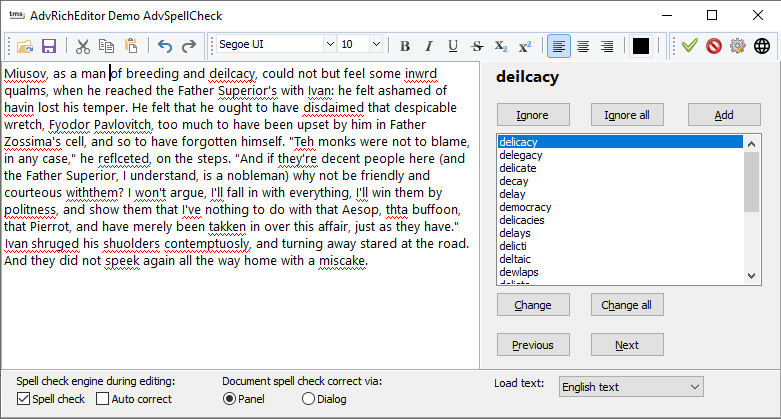This screenshot has height=419, width=781.
Task: Uncheck the Spell check checkbox
Action: 23,399
